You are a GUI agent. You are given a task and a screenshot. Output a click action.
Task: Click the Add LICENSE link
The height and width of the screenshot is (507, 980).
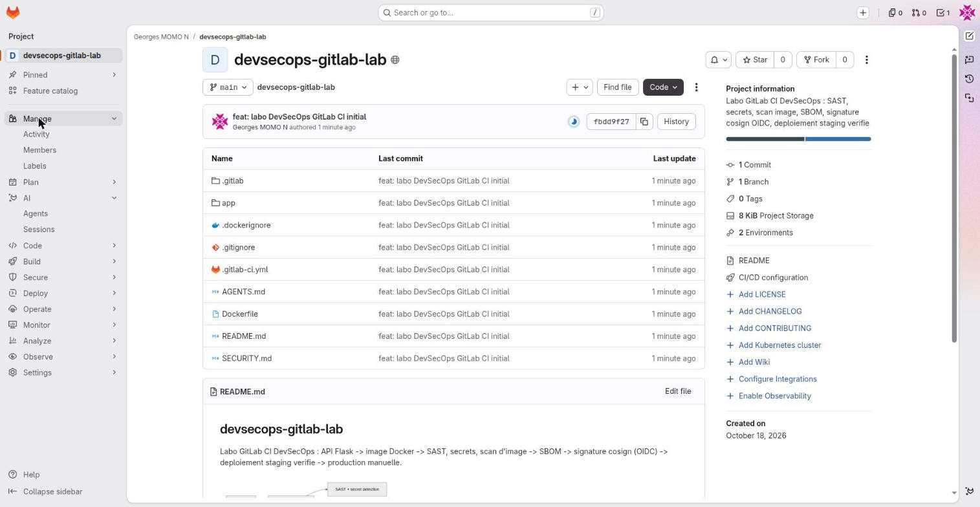(x=762, y=295)
